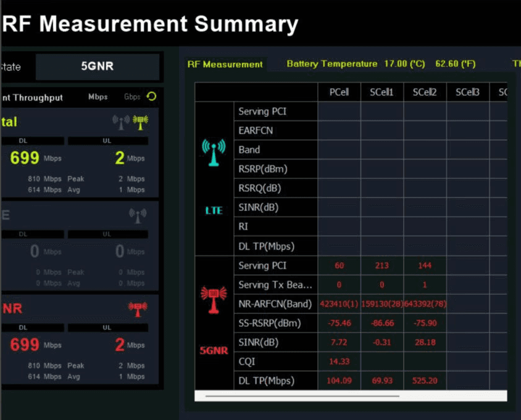Click the red antenna icon in NR throughput panel
Viewport: 521px width, 420px height.
[x=138, y=309]
